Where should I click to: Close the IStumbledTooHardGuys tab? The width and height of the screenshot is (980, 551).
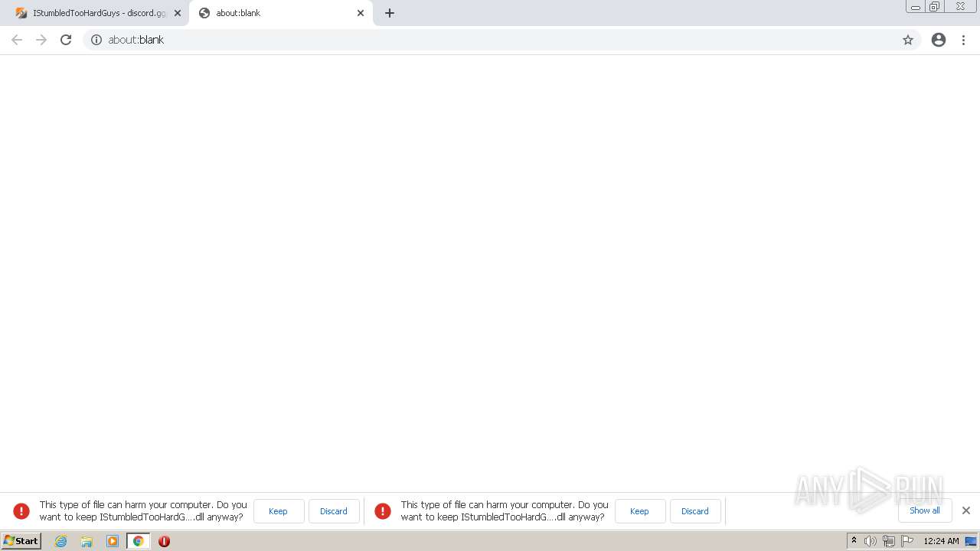(178, 13)
